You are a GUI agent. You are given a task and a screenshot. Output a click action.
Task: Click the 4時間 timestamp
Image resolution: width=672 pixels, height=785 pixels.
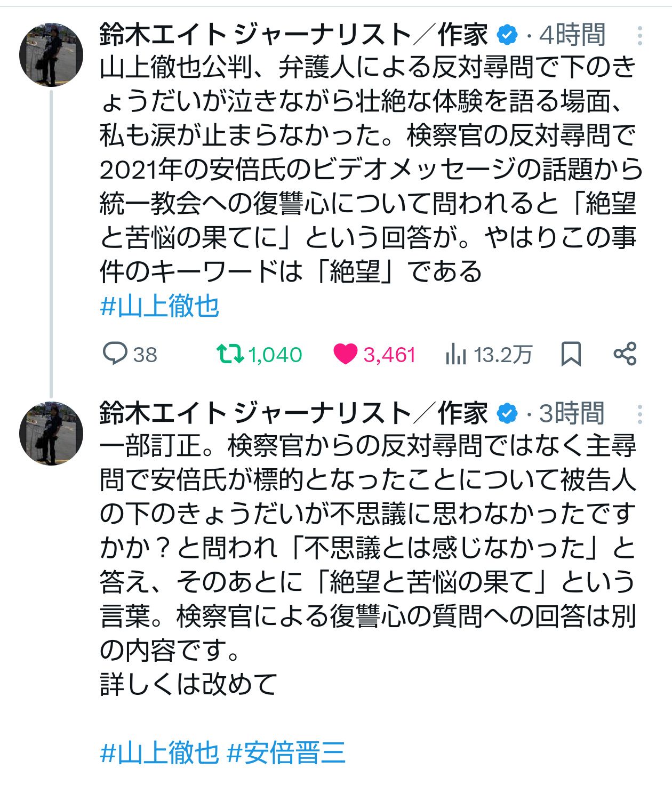tap(572, 36)
